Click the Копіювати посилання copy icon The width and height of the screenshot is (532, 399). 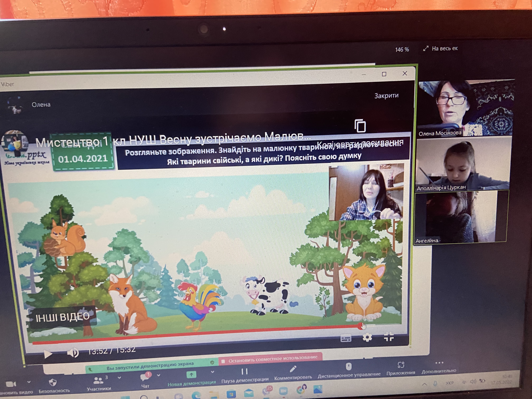pyautogui.click(x=360, y=125)
